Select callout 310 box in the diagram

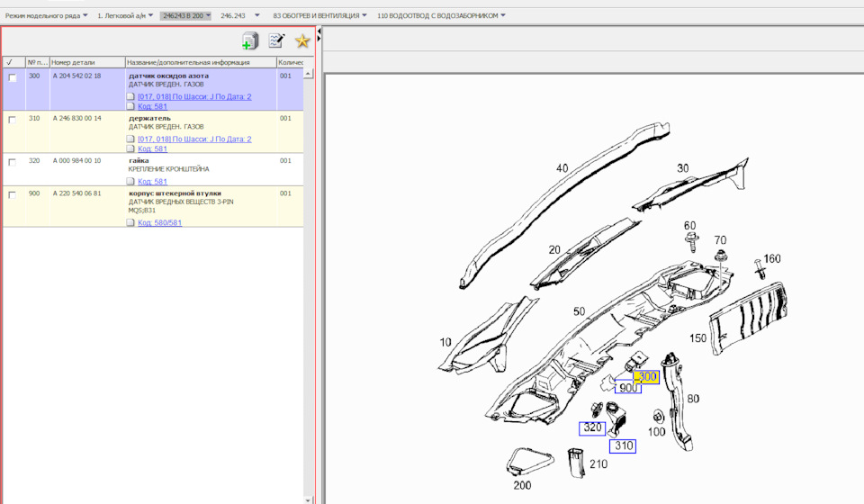623,445
